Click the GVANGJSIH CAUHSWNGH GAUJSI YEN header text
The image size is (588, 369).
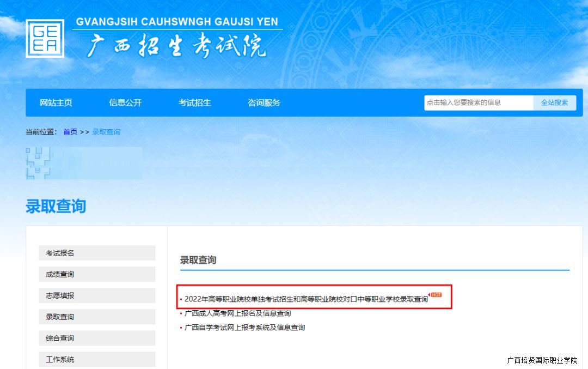177,22
